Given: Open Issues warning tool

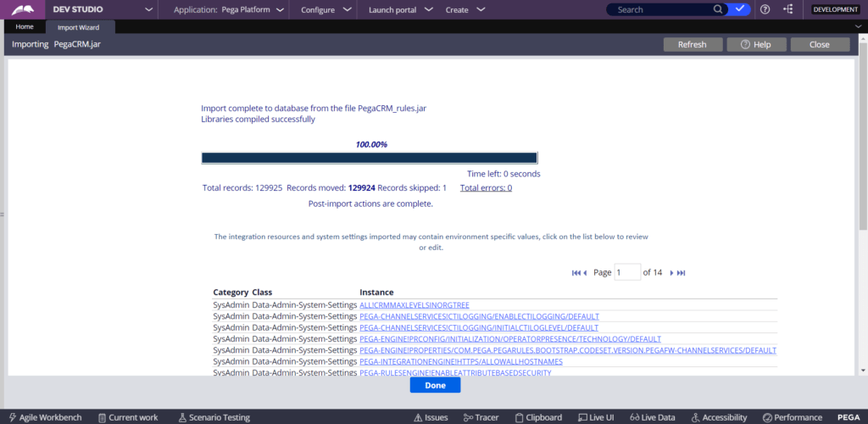Looking at the screenshot, I should pos(431,417).
